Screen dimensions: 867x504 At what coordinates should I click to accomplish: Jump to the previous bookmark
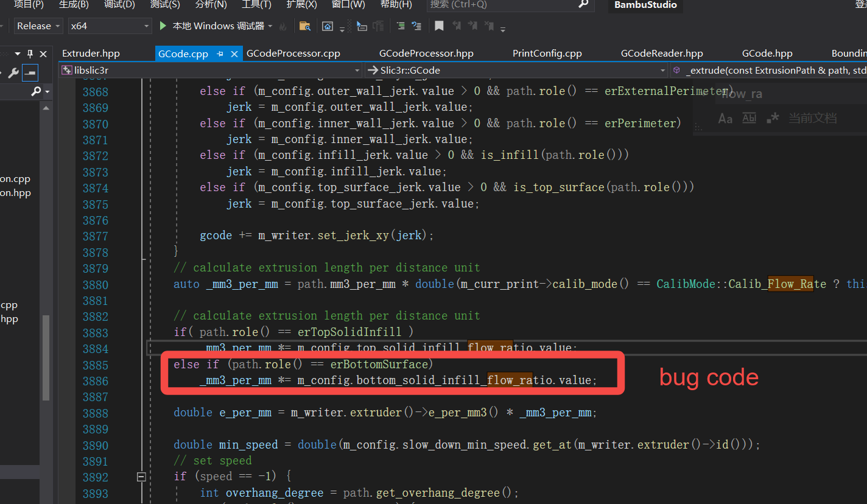(x=456, y=26)
